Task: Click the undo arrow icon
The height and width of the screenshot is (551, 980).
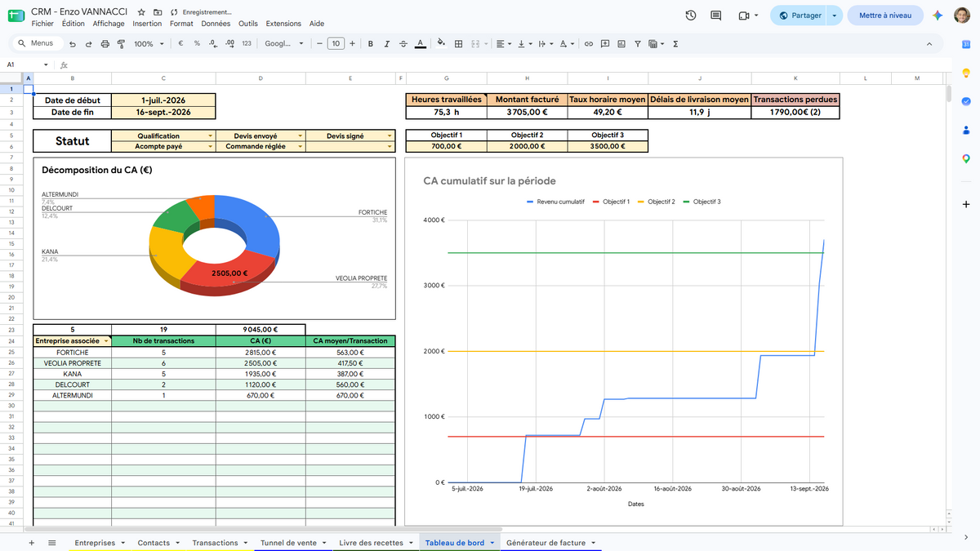Action: 73,44
